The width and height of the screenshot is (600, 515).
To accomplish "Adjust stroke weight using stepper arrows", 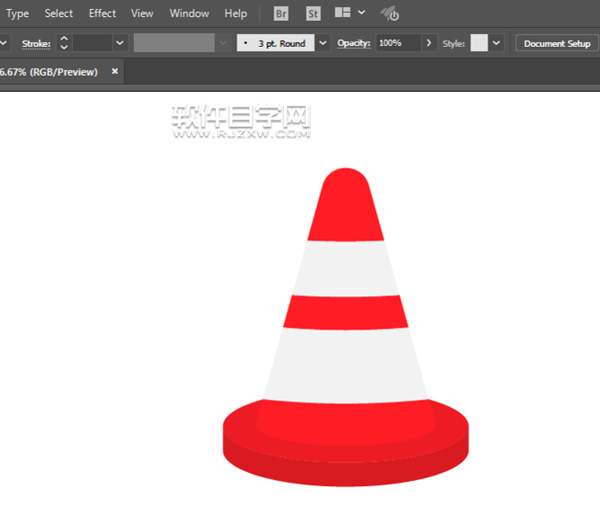I will point(64,43).
